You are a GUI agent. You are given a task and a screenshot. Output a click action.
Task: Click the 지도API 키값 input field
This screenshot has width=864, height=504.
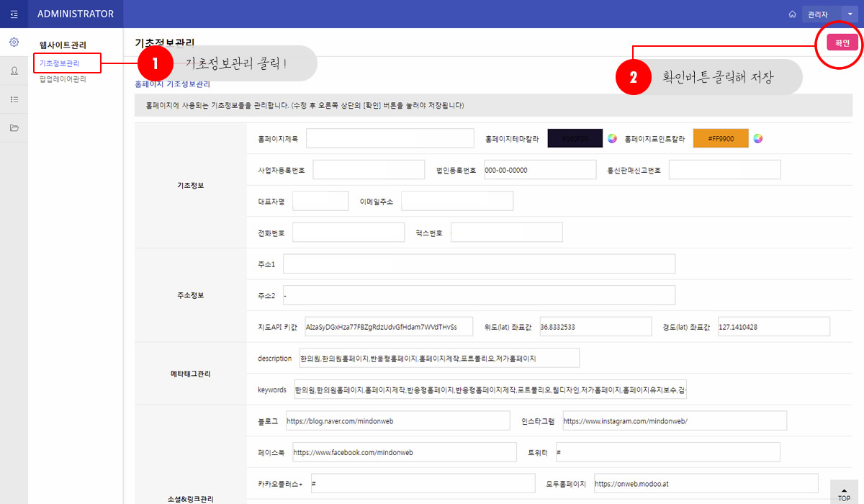tap(389, 326)
